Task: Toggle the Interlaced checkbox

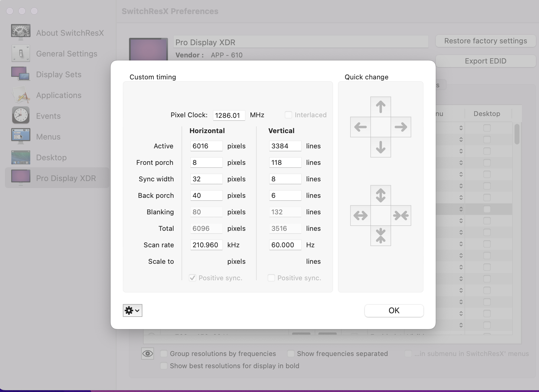Action: [288, 115]
